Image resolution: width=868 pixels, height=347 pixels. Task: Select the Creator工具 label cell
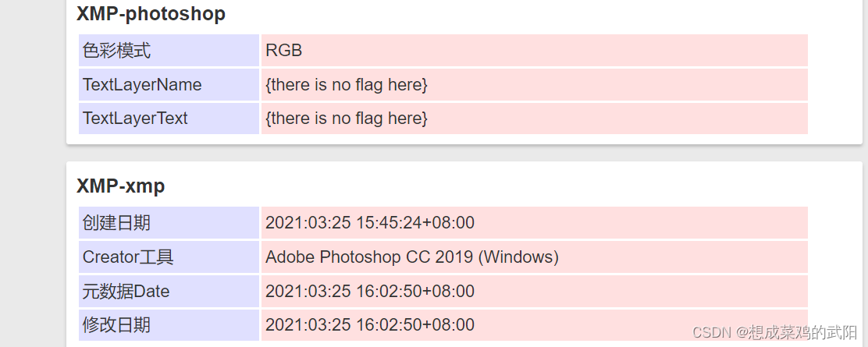point(169,257)
